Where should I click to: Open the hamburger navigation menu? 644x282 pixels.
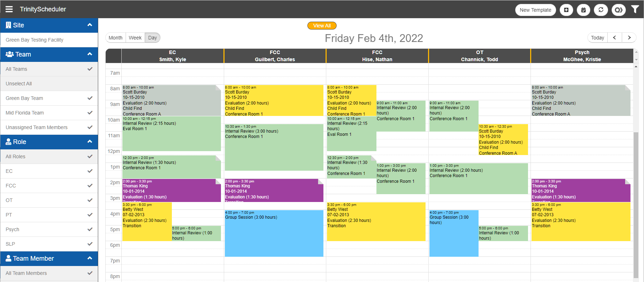pos(9,9)
